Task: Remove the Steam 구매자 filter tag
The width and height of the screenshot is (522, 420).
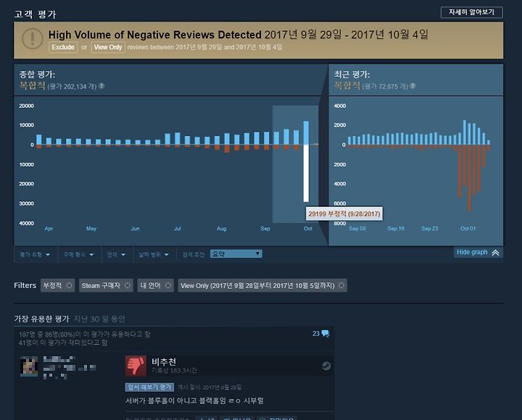Action: tap(128, 285)
